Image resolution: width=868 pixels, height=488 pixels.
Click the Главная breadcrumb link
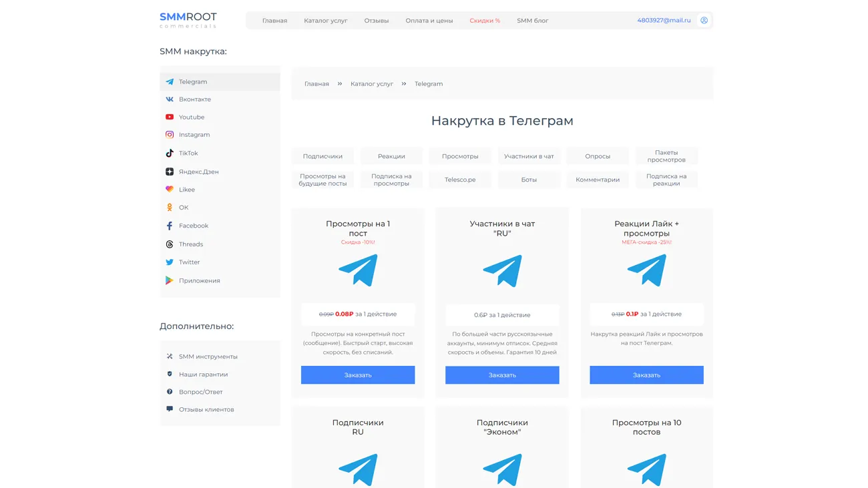point(316,84)
